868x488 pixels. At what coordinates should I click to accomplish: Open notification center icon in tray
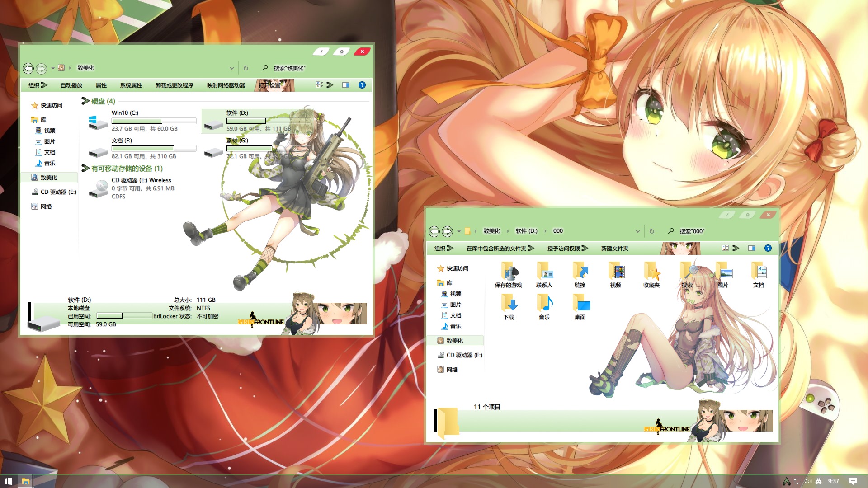853,481
